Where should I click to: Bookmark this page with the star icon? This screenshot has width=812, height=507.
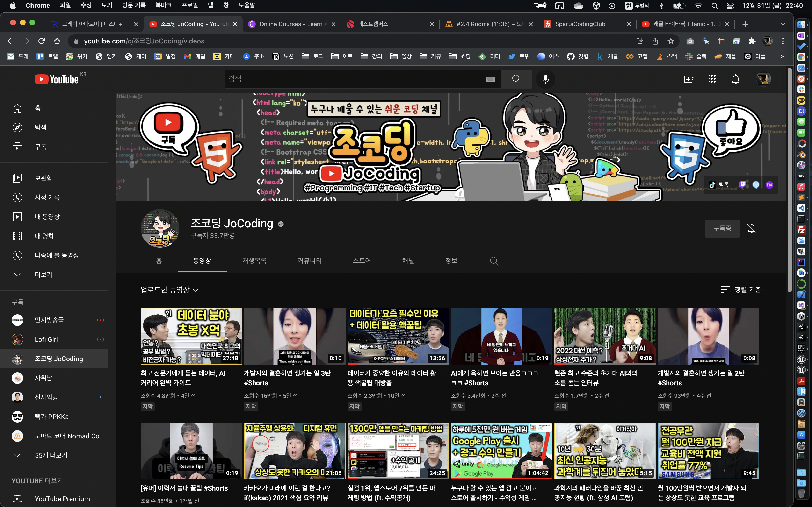click(671, 41)
